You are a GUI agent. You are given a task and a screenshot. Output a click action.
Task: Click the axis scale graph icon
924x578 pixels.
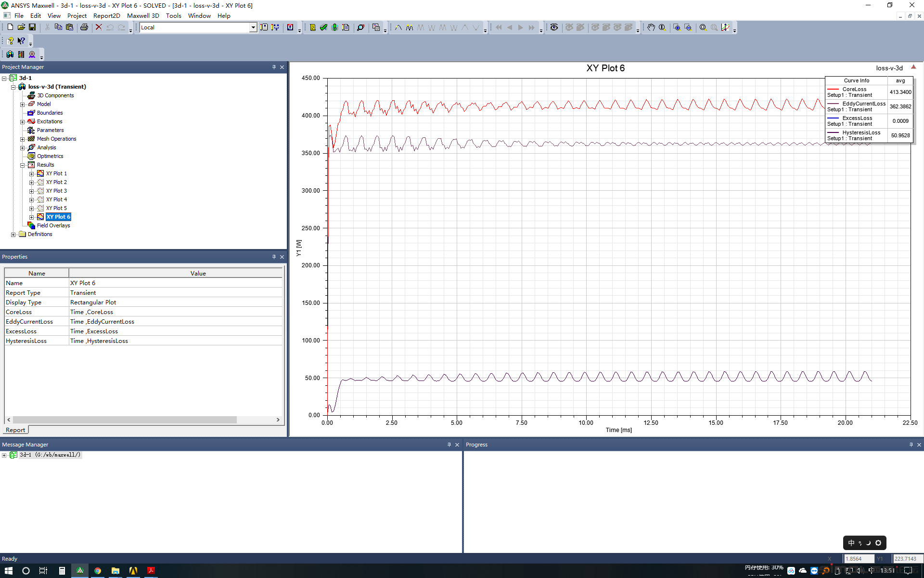click(725, 27)
